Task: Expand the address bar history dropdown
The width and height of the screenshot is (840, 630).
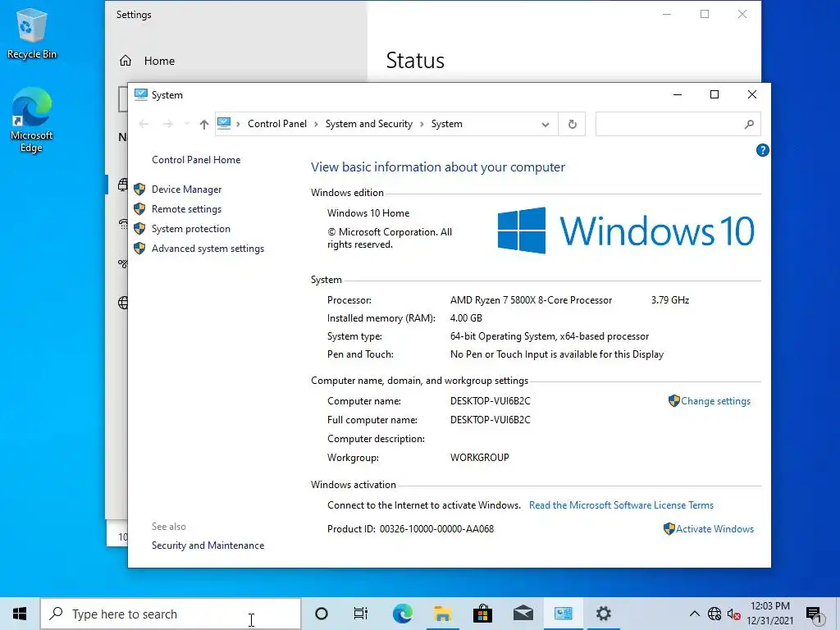Action: (x=545, y=125)
